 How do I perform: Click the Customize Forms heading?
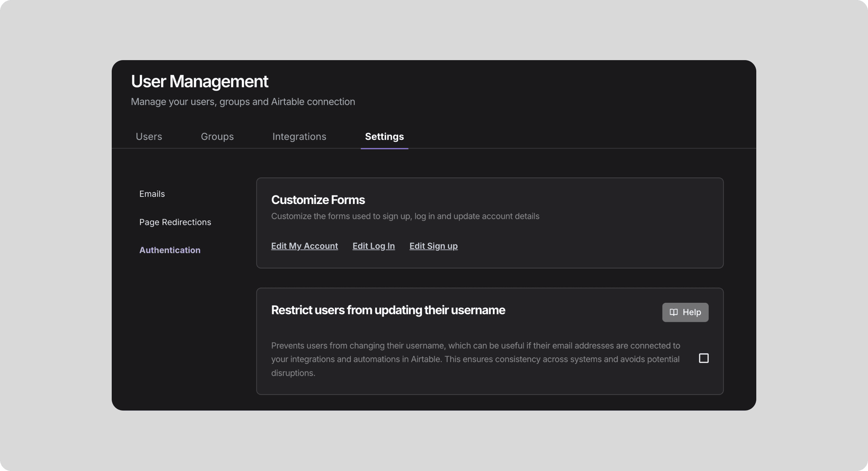coord(318,200)
